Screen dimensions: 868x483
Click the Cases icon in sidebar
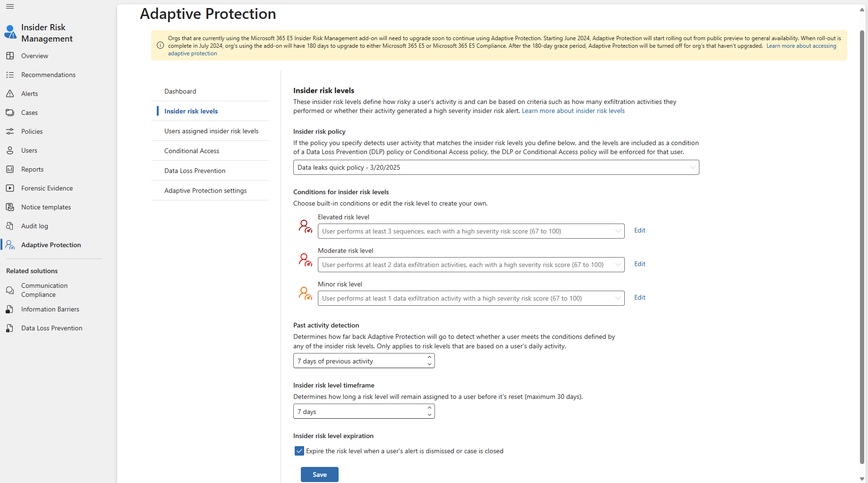(10, 112)
